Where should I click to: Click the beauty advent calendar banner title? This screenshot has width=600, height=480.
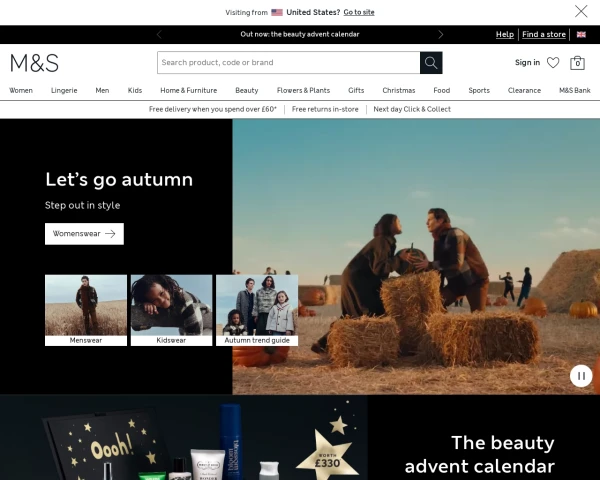[x=479, y=455]
